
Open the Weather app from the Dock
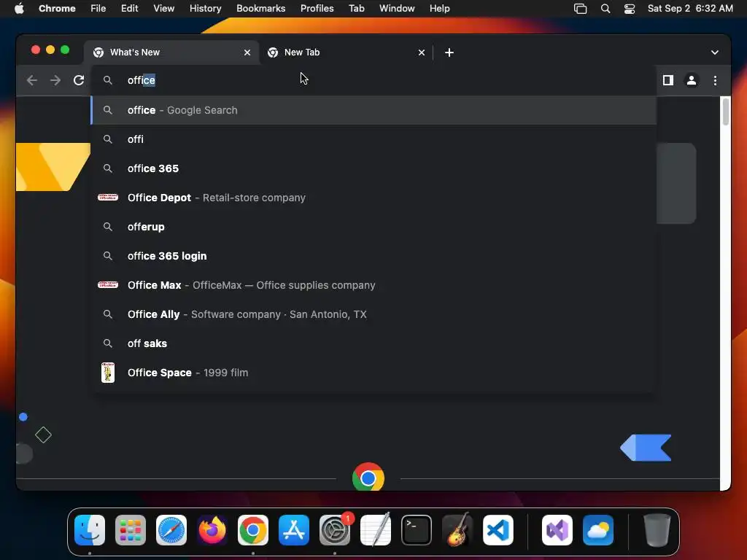(x=598, y=530)
